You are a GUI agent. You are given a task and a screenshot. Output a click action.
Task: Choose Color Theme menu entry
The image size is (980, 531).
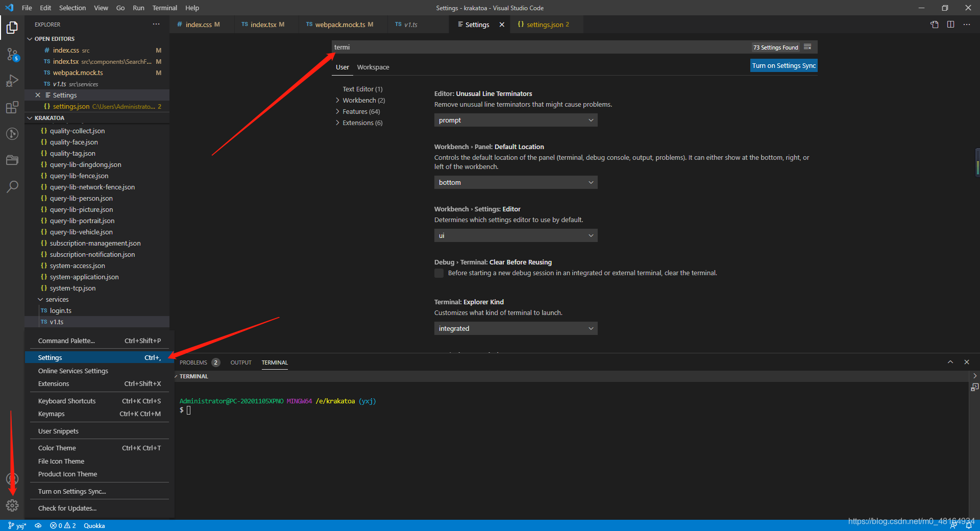pyautogui.click(x=100, y=448)
